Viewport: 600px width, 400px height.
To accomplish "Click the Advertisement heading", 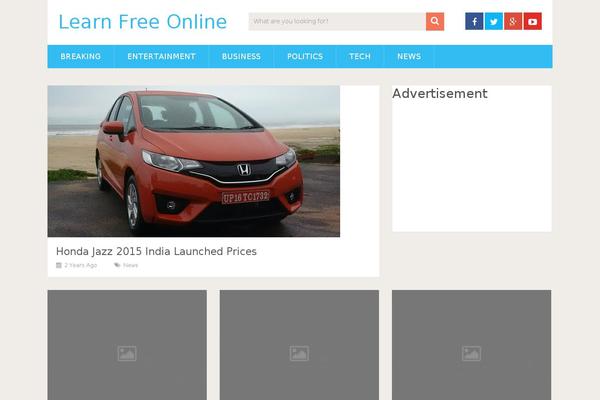I will pyautogui.click(x=440, y=93).
